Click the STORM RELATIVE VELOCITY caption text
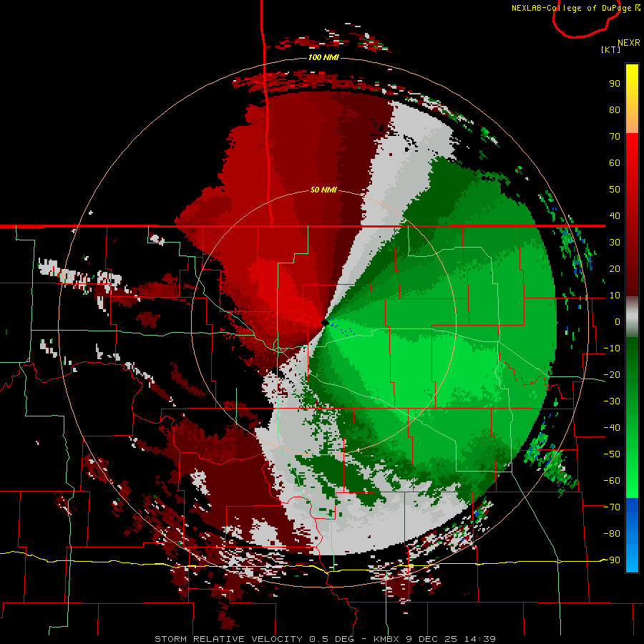 click(228, 639)
